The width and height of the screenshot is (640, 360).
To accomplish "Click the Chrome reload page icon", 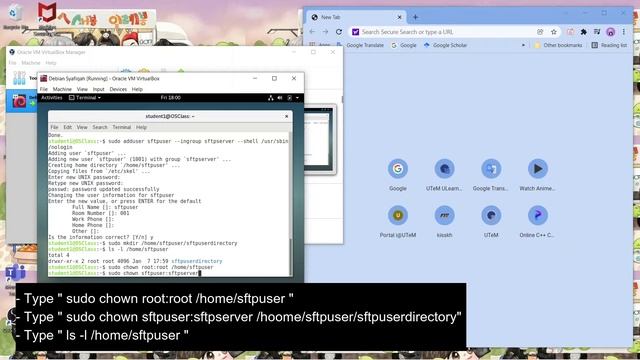I will tap(339, 32).
